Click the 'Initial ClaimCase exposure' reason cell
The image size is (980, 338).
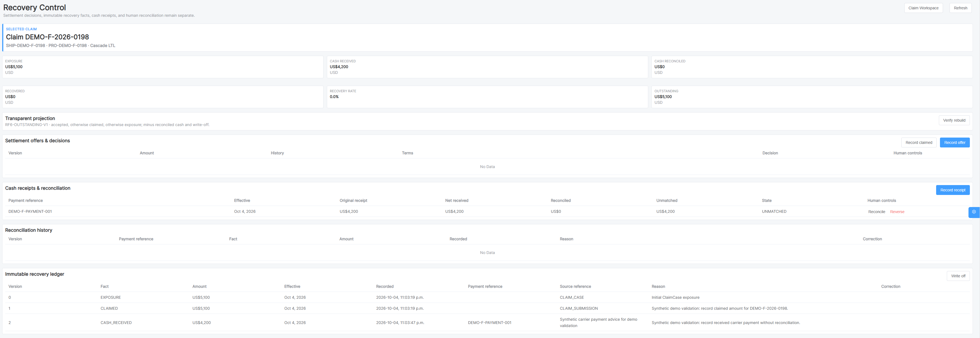pyautogui.click(x=675, y=298)
